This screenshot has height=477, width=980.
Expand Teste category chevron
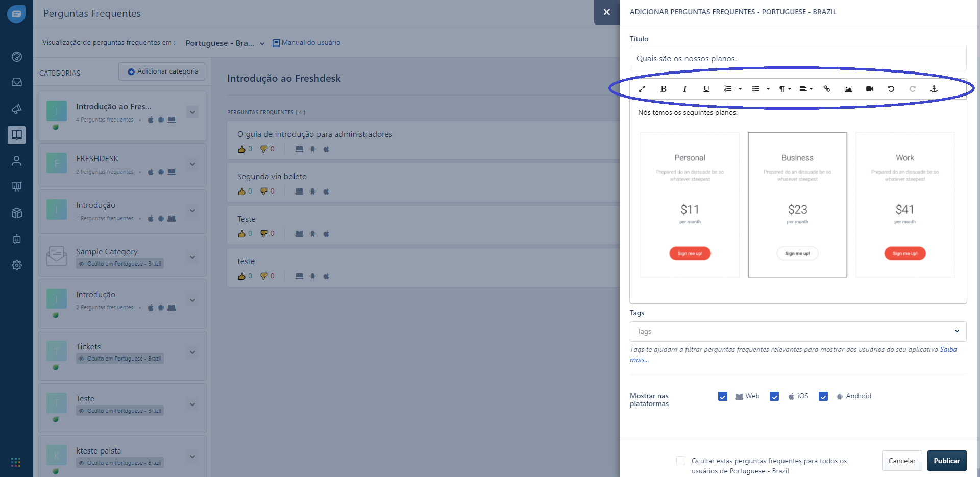click(x=192, y=404)
